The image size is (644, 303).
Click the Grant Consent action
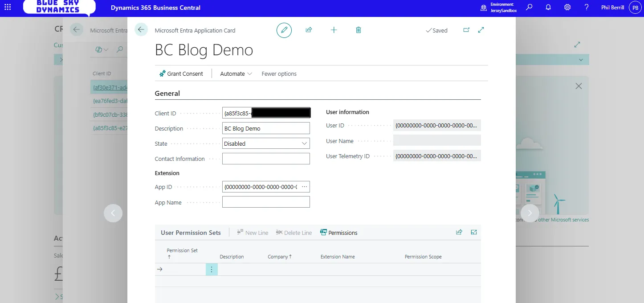[181, 74]
